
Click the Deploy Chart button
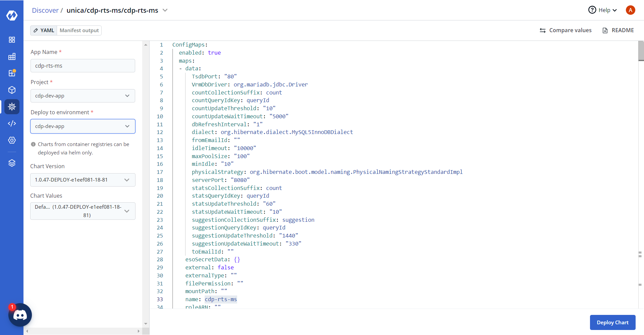pos(612,322)
